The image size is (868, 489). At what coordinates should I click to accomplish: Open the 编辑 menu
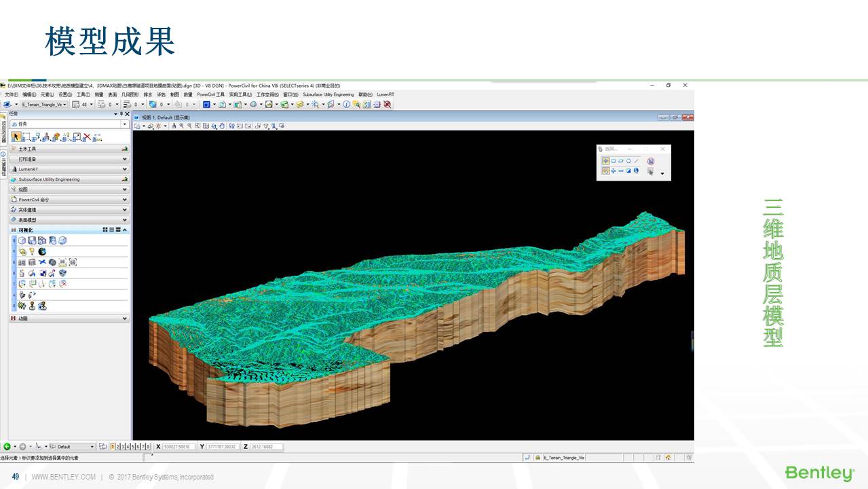click(29, 94)
